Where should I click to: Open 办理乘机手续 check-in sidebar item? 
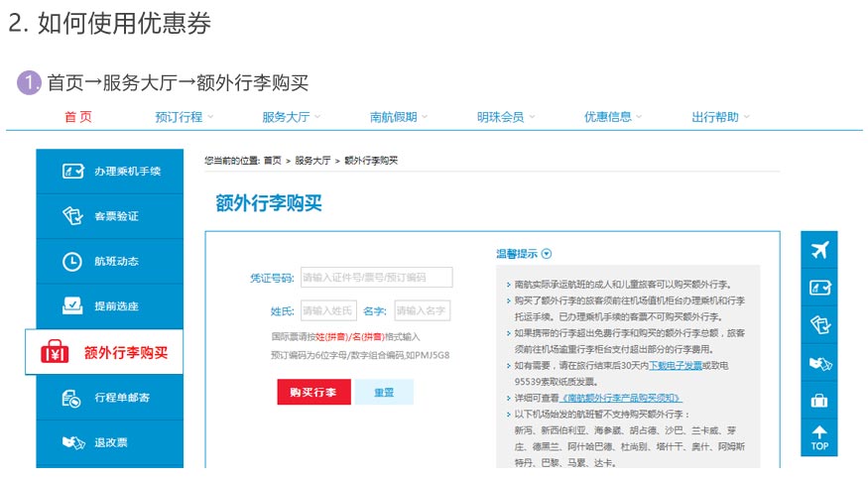109,172
